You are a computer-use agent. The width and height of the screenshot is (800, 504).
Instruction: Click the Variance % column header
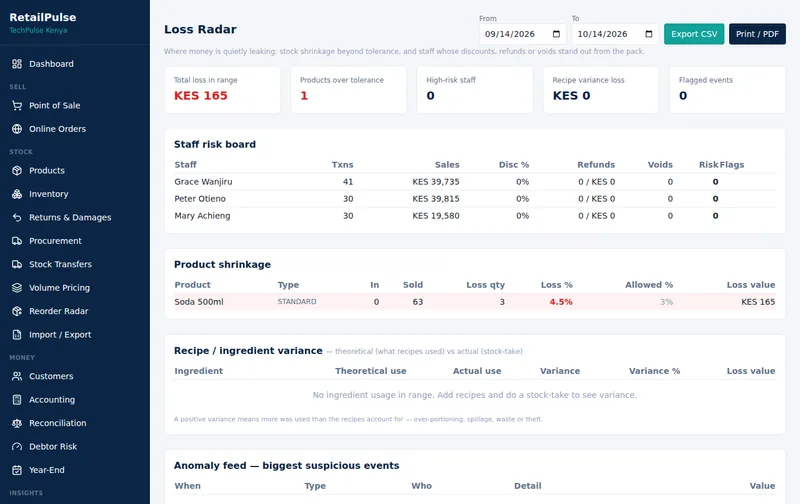click(x=654, y=371)
